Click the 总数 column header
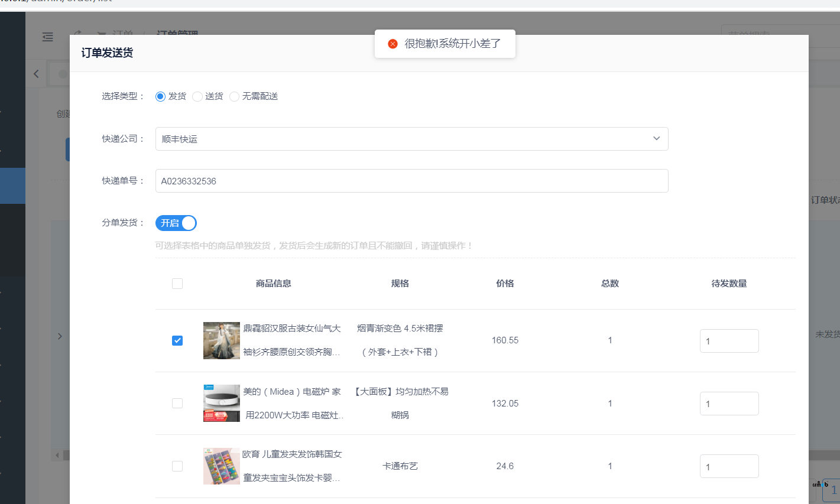The image size is (840, 504). (x=610, y=284)
